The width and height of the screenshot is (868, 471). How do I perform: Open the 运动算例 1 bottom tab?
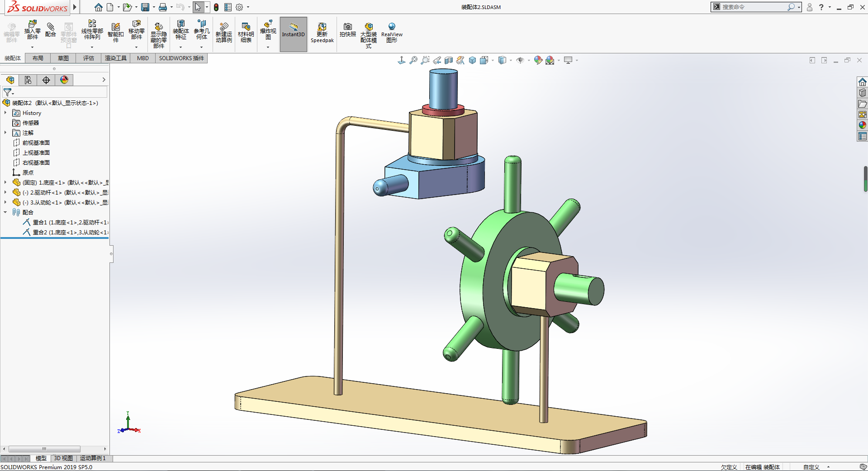coord(93,458)
